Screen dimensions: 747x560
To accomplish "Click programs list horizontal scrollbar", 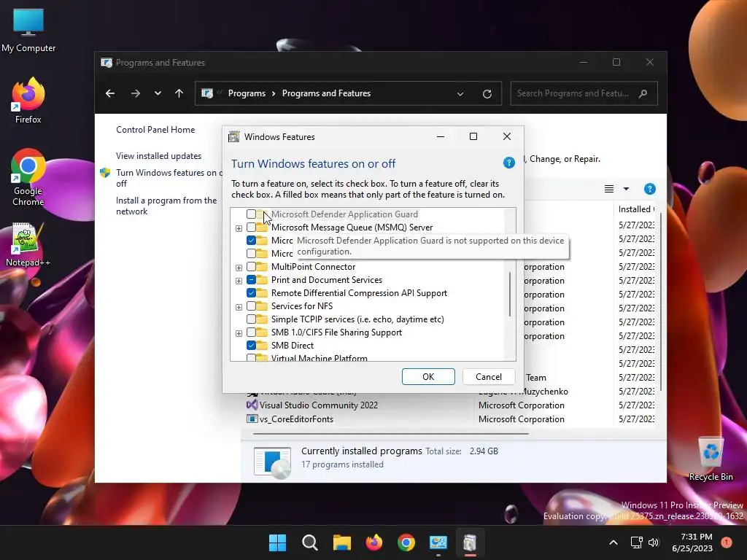I will click(x=391, y=434).
